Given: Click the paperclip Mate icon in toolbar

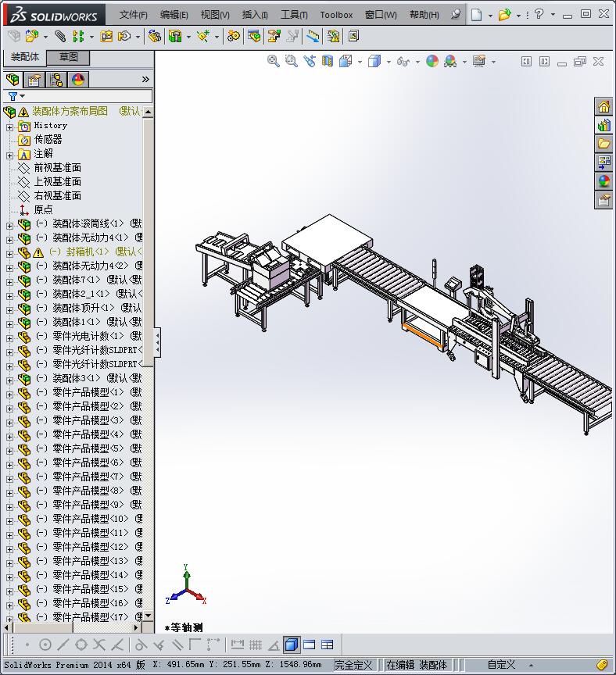Looking at the screenshot, I should point(60,37).
